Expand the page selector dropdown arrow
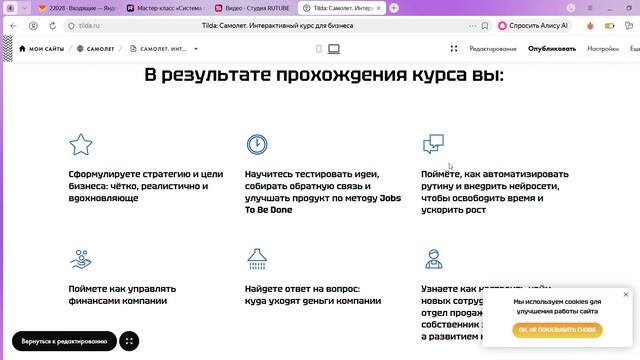640x360 pixels. tap(196, 49)
